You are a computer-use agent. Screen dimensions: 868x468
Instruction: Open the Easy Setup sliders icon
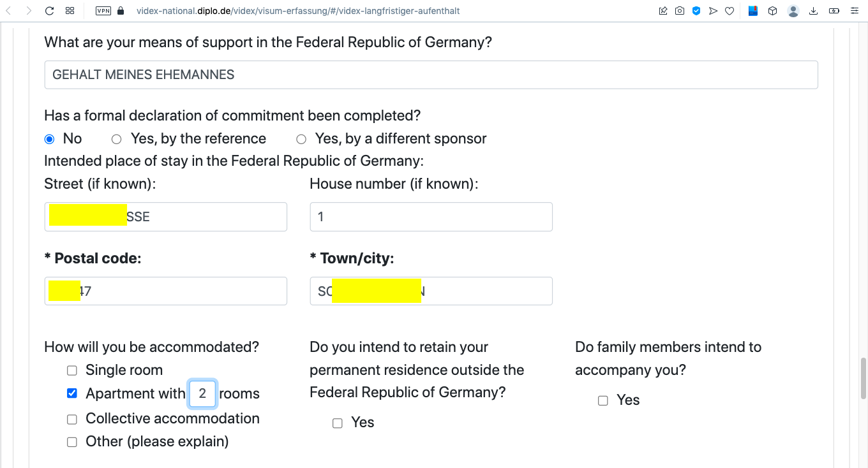[855, 11]
